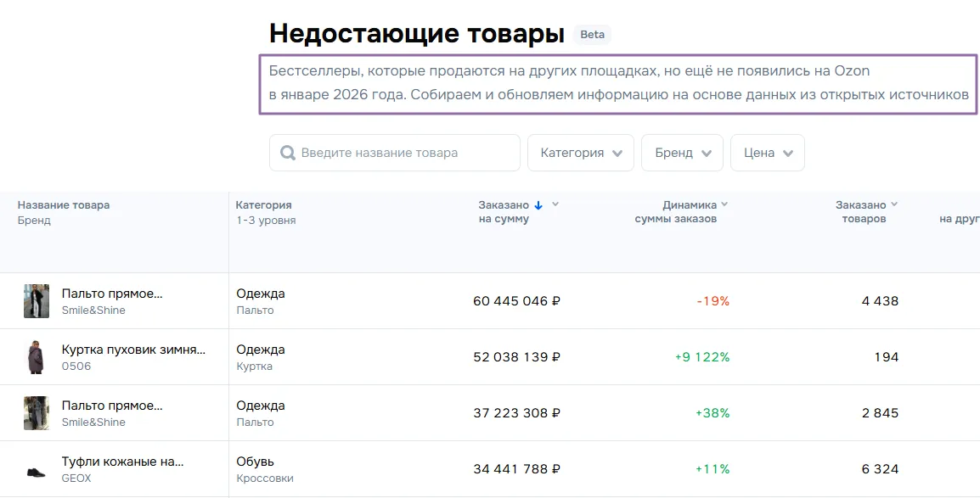This screenshot has width=980, height=498.
Task: Expand the Цена filter dropdown
Action: (x=767, y=154)
